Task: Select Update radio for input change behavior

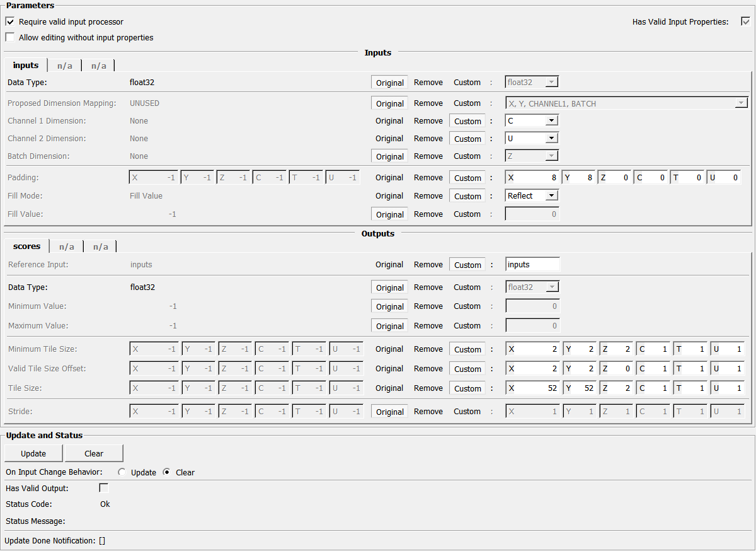Action: [122, 472]
